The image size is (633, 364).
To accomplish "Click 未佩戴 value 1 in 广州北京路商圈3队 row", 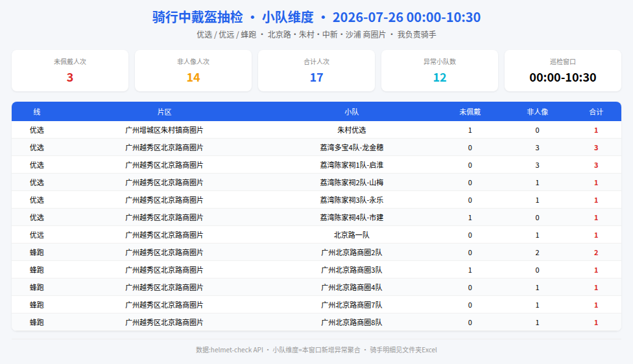I will [470, 270].
